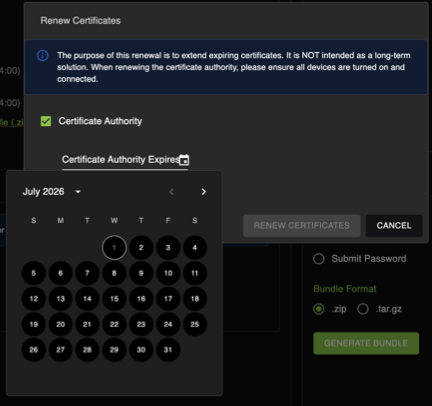Click the Generate Bundle button
The width and height of the screenshot is (432, 406).
click(x=366, y=343)
